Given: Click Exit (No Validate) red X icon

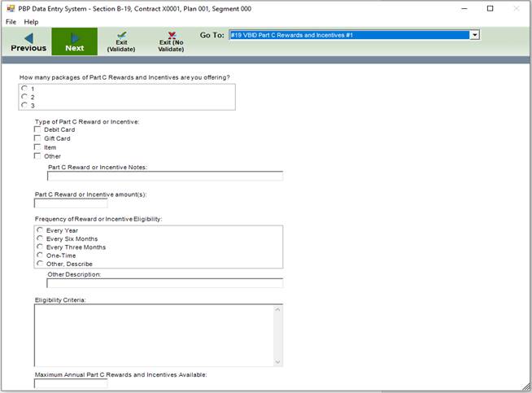Looking at the screenshot, I should [172, 35].
